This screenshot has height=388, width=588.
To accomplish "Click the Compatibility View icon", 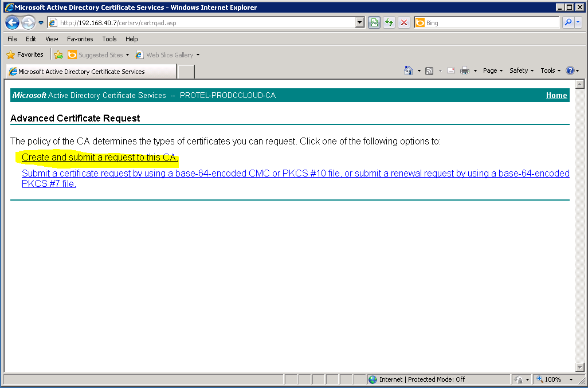I will (375, 23).
